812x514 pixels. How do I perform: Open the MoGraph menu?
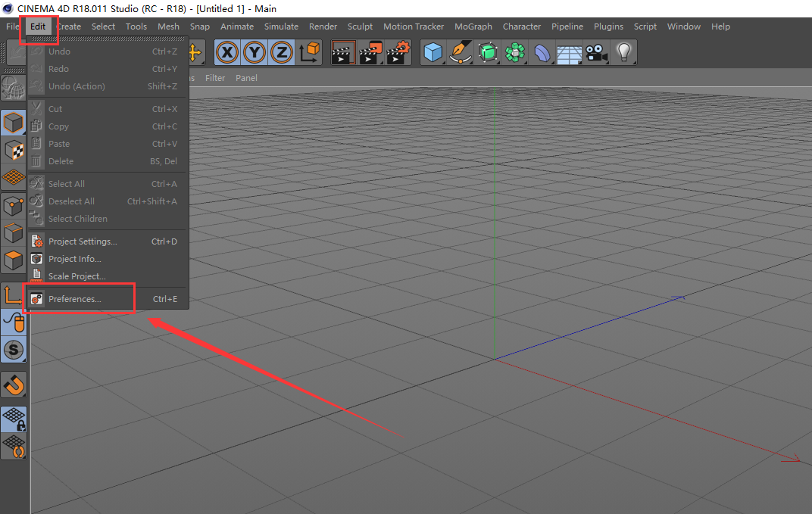coord(473,26)
